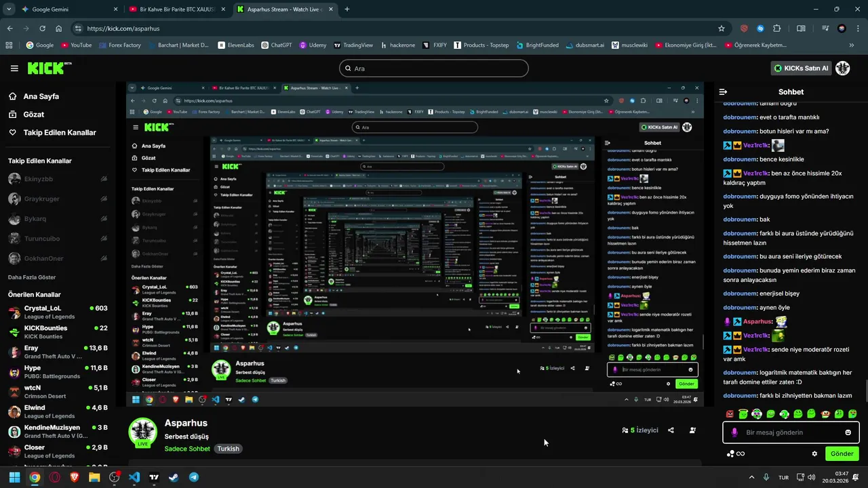Show more followed channels with Daha Fazla Göster
The height and width of the screenshot is (488, 868).
click(32, 277)
